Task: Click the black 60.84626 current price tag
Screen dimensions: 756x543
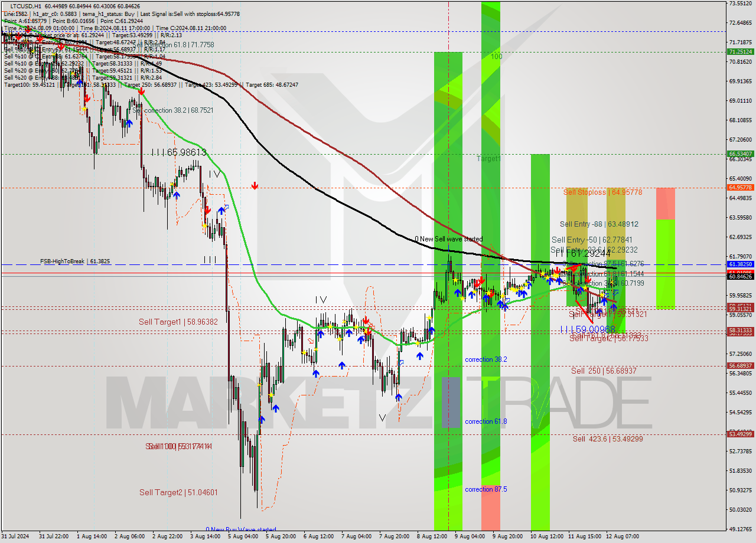Action: (x=740, y=276)
